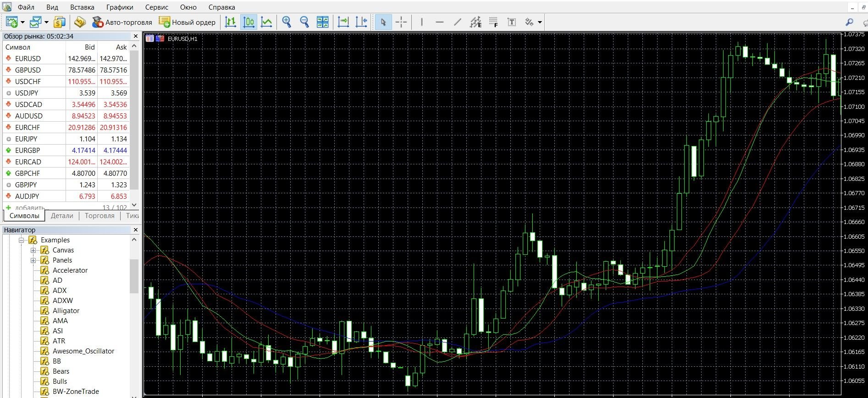868x398 pixels.
Task: Select the equidistant channel tool
Action: (476, 22)
